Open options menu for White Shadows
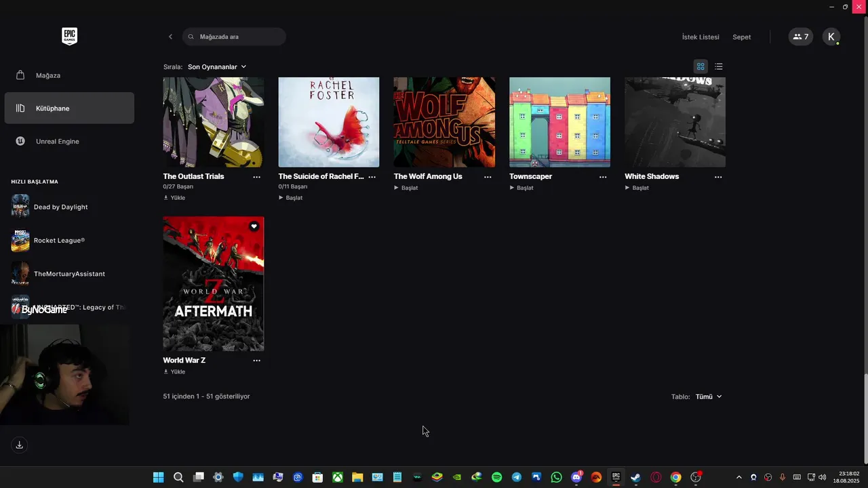The image size is (868, 488). [718, 177]
